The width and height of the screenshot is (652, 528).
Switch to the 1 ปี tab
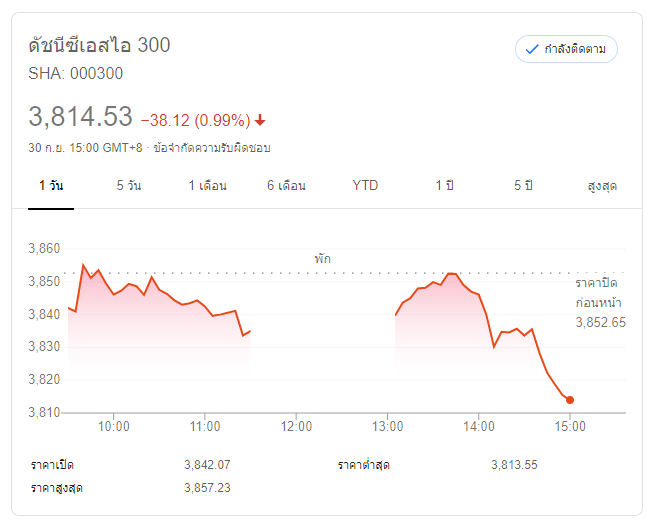coord(444,186)
